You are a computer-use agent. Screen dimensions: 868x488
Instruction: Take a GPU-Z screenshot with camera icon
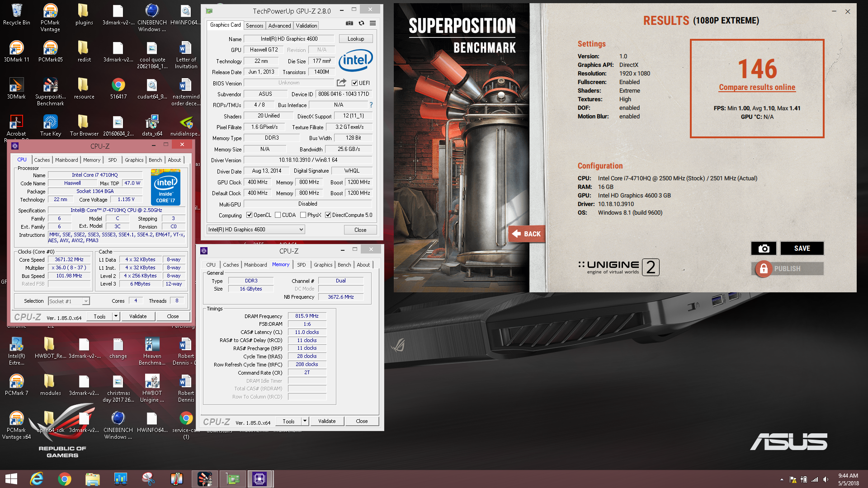(349, 23)
